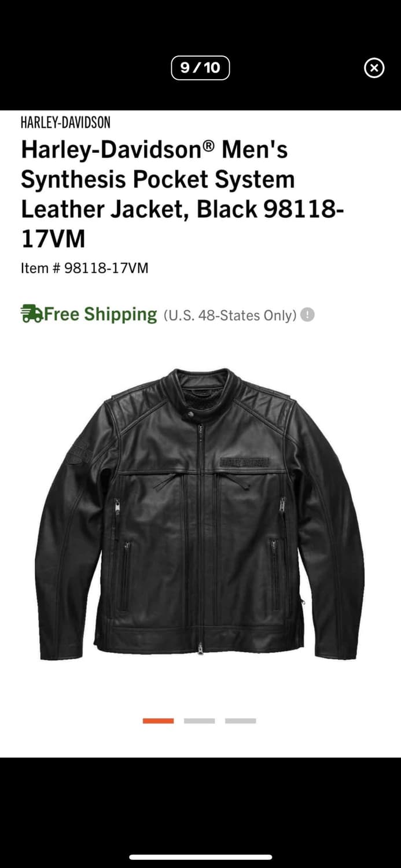The image size is (401, 868).
Task: Switch to the third carousel indicator
Action: (240, 720)
